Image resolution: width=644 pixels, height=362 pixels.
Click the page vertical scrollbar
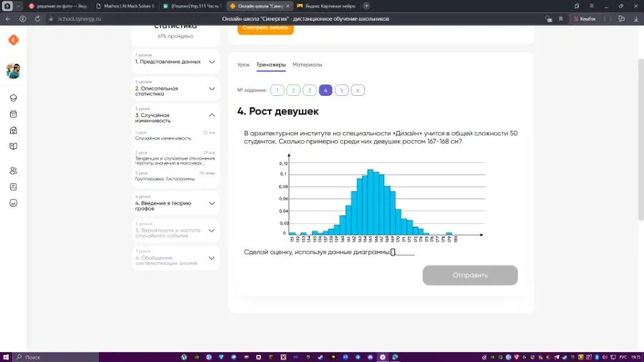[640, 140]
